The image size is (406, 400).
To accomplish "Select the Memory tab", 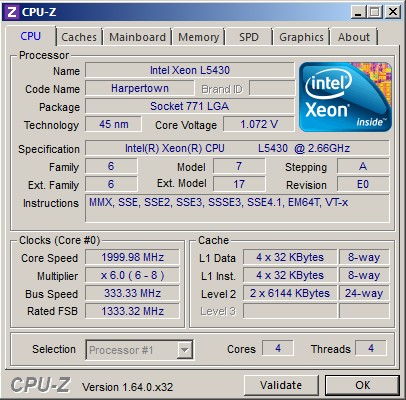I will pos(198,37).
